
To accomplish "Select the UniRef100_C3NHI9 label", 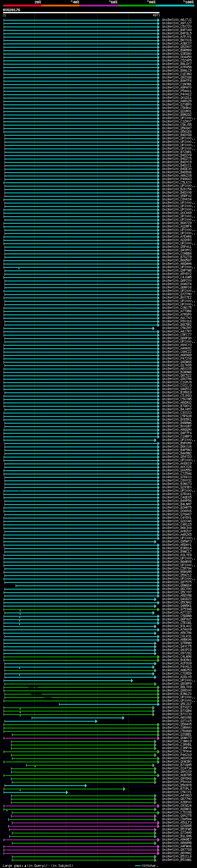I will tap(176, 741).
